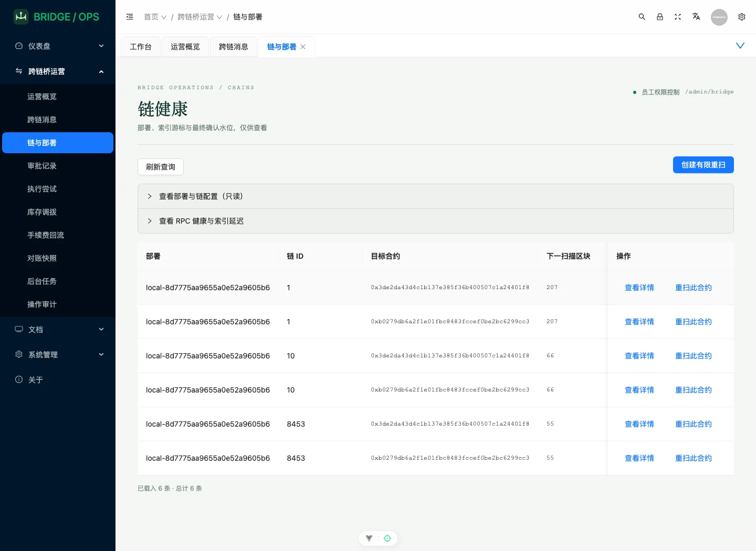The width and height of the screenshot is (756, 551).
Task: Switch to the 工作台 tab
Action: (141, 47)
